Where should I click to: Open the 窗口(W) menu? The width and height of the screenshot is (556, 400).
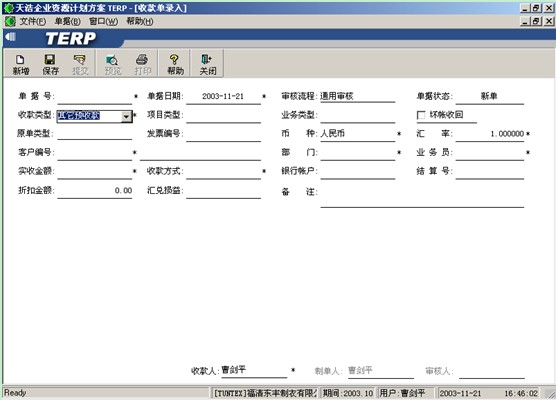point(103,22)
